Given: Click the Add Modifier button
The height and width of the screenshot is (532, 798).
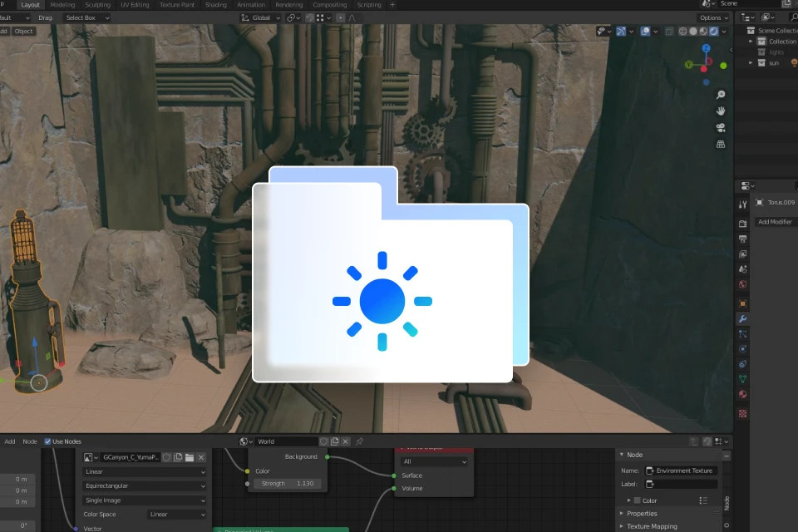Looking at the screenshot, I should (x=775, y=222).
